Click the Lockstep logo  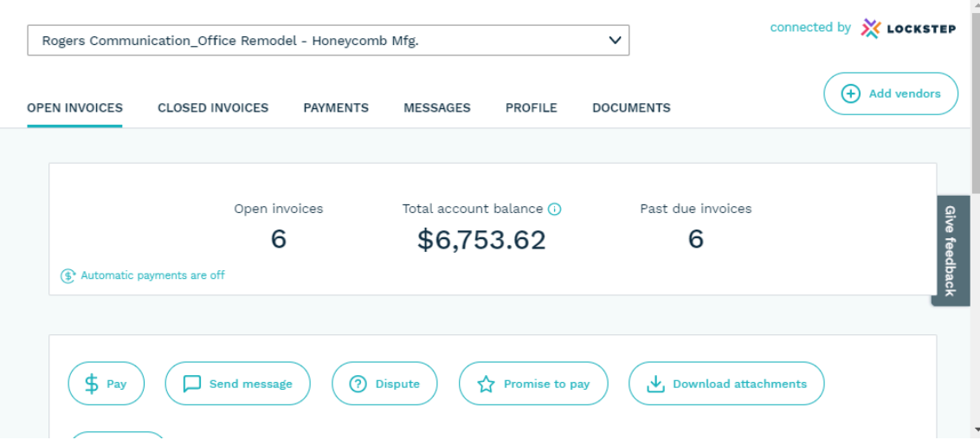908,29
